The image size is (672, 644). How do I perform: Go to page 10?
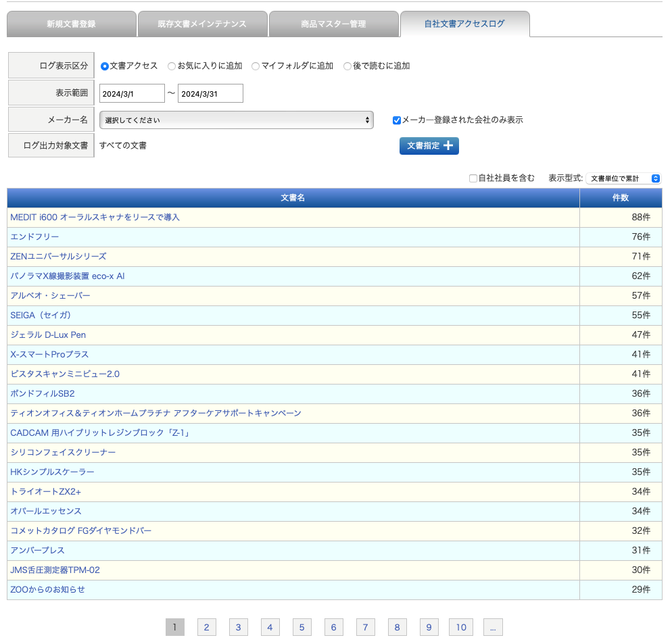(461, 627)
